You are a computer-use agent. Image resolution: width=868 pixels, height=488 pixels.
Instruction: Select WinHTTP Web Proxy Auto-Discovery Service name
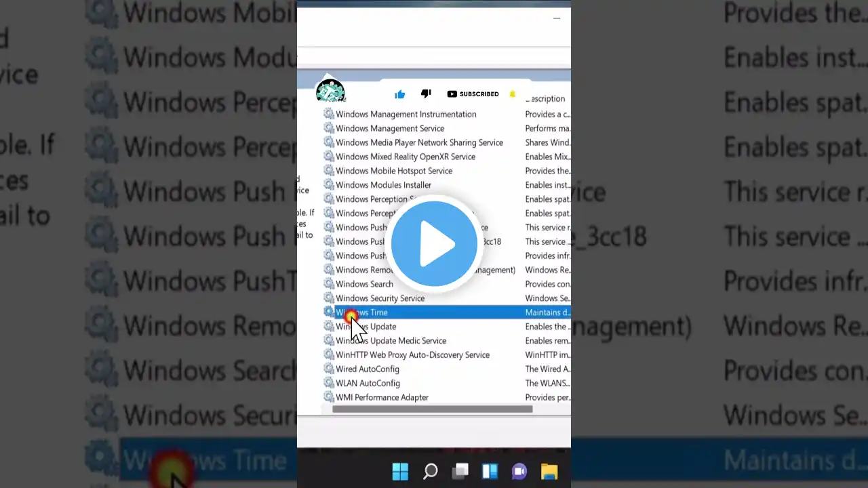click(x=412, y=355)
